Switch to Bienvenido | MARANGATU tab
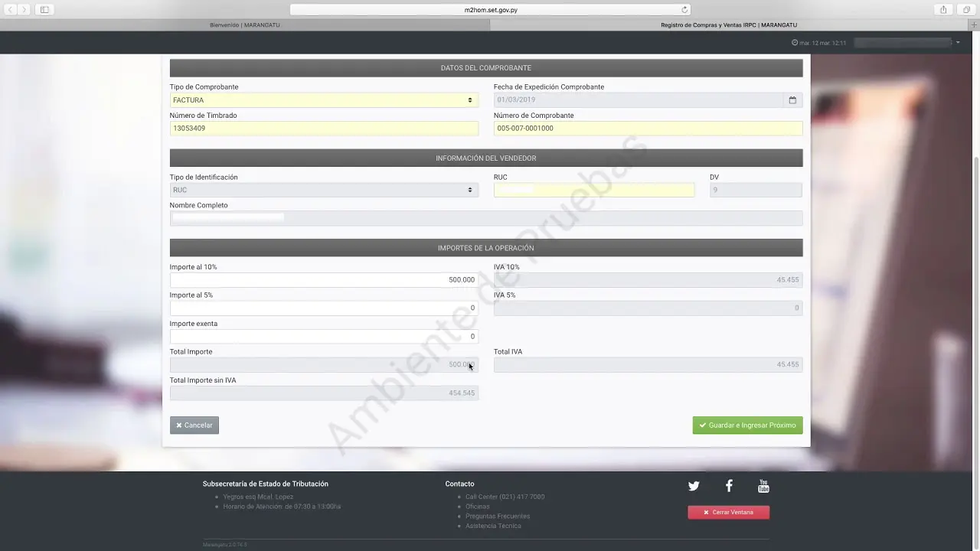 [245, 25]
